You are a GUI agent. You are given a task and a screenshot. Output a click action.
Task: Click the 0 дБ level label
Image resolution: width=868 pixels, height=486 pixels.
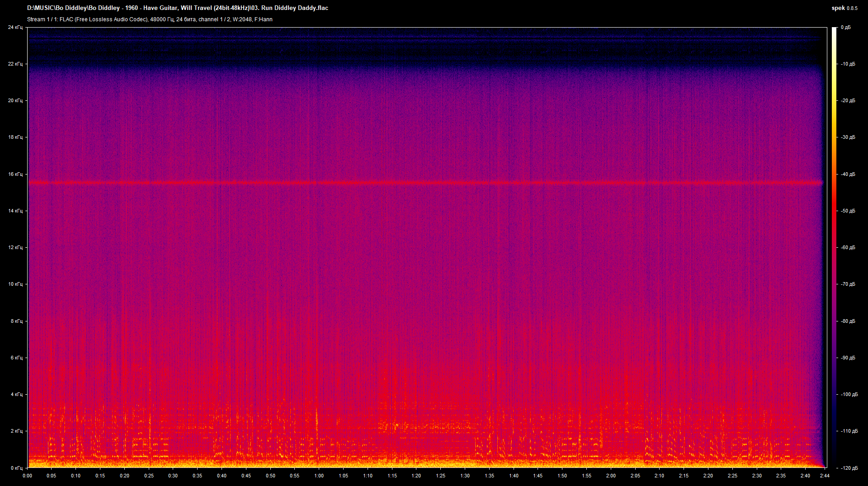tap(845, 28)
